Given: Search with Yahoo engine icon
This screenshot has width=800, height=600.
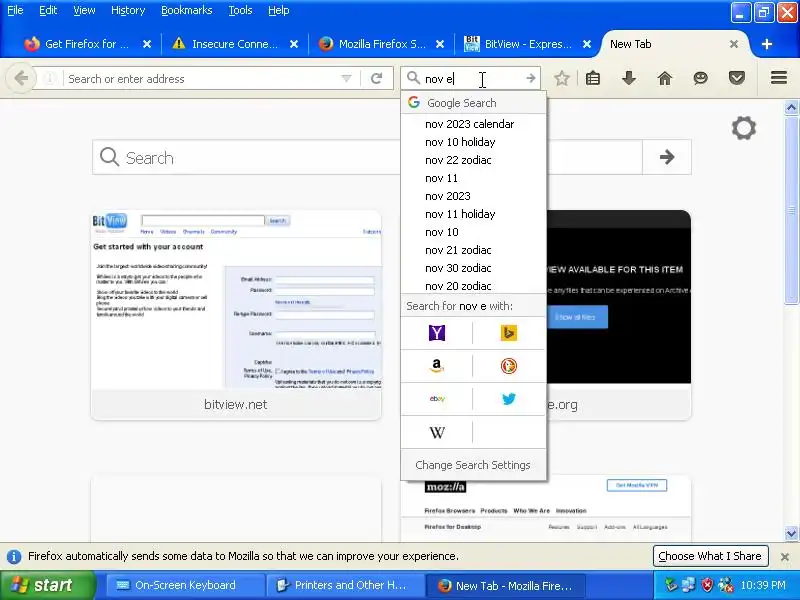Looking at the screenshot, I should (437, 333).
